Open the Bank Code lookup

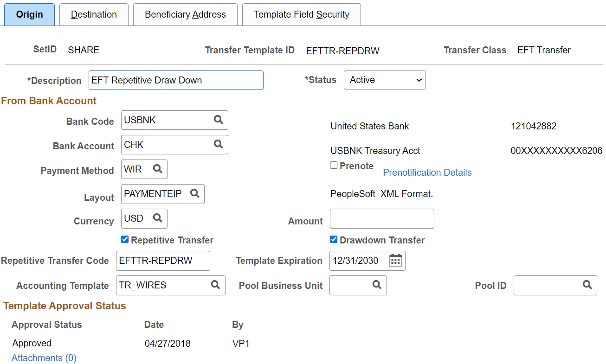point(218,120)
